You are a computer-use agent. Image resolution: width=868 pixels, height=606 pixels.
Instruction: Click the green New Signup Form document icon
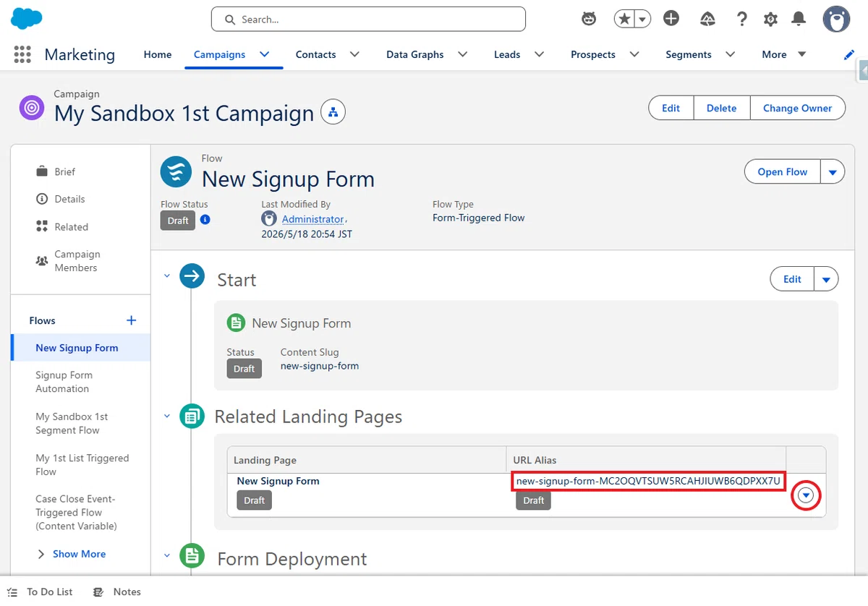click(236, 323)
